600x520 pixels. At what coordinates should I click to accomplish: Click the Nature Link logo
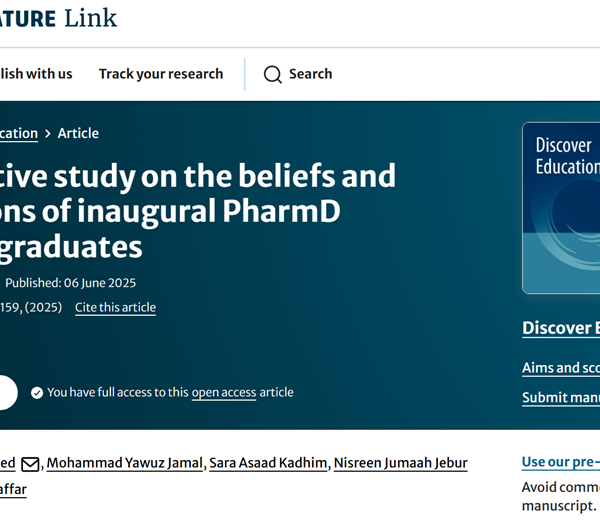coord(58,18)
